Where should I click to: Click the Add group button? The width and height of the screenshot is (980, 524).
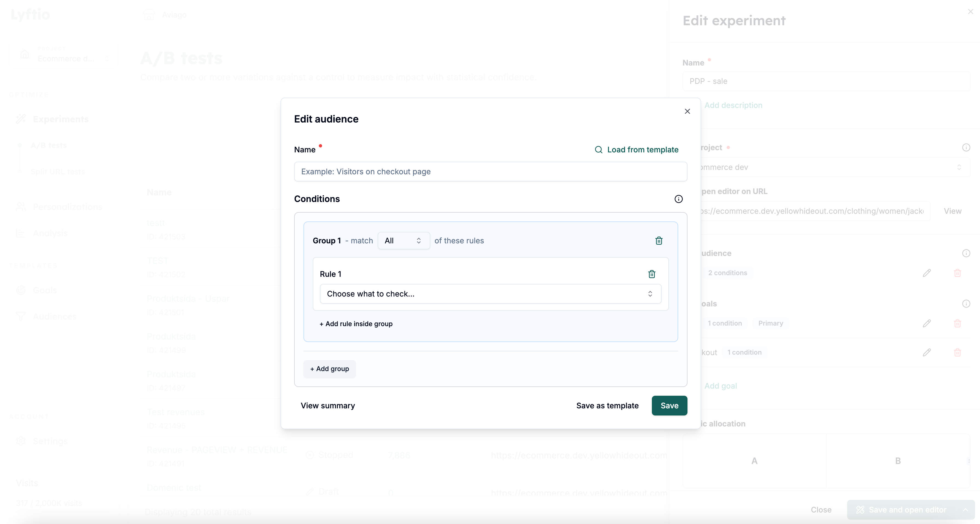click(x=329, y=369)
